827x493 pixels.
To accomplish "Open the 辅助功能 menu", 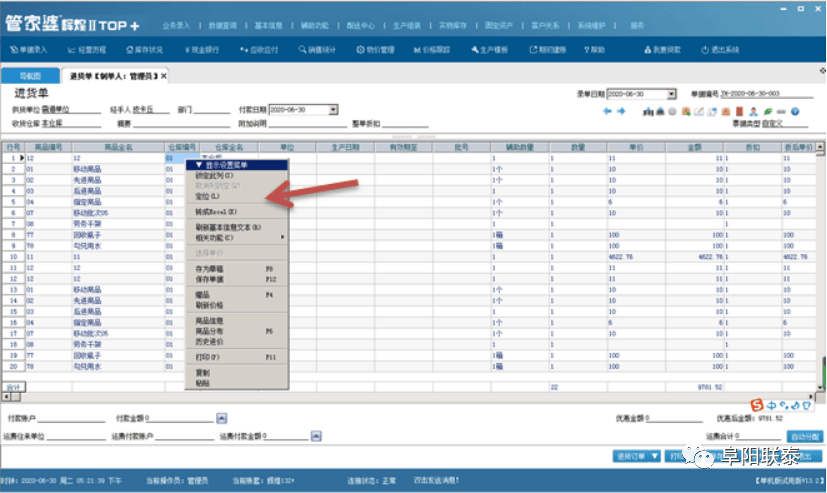I will 315,25.
